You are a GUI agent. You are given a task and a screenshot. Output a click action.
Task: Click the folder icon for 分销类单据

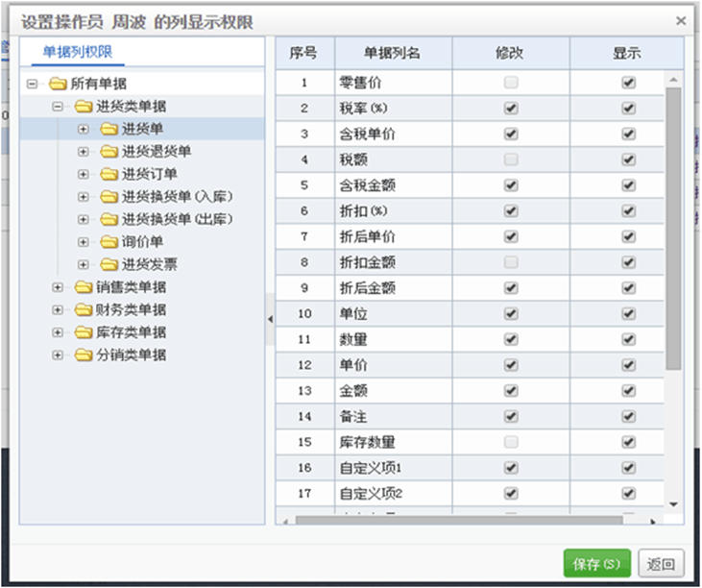(84, 355)
